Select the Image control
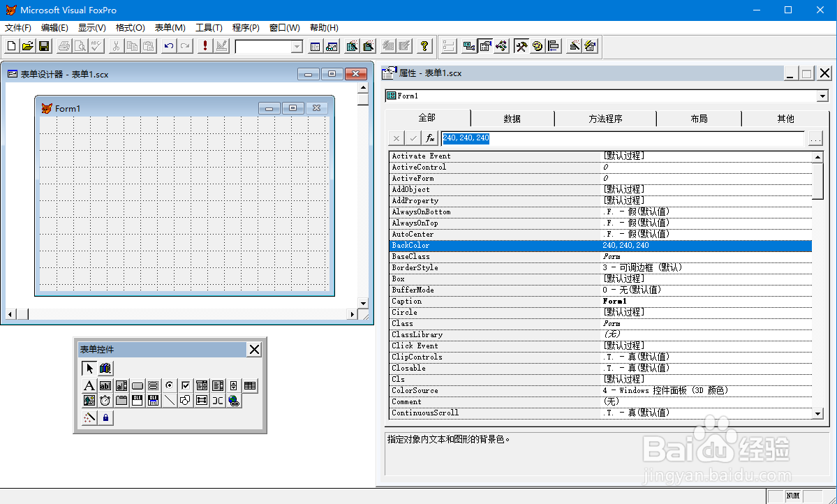837x504 pixels. click(89, 401)
